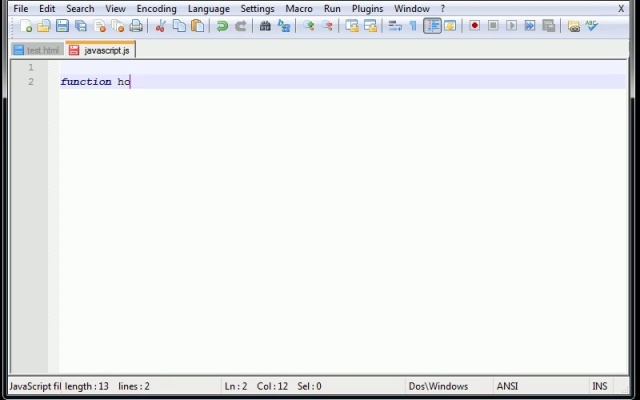Toggle word wrap in the toolbar
The height and width of the screenshot is (400, 640).
pos(395,26)
